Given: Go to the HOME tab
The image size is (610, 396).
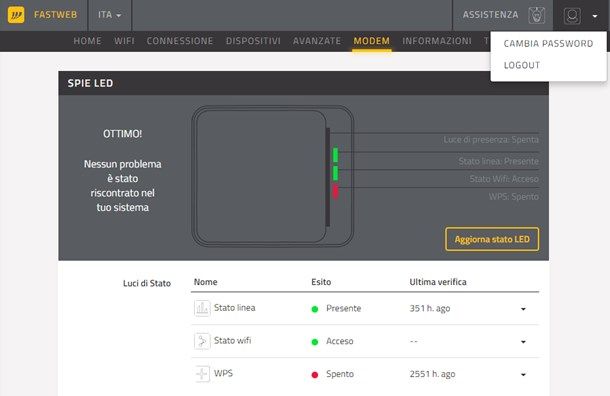Looking at the screenshot, I should coord(88,41).
